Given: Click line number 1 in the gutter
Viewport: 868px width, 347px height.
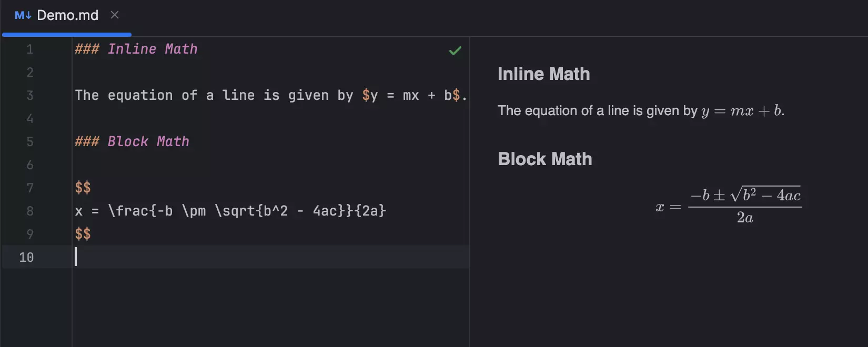Looking at the screenshot, I should click(30, 49).
